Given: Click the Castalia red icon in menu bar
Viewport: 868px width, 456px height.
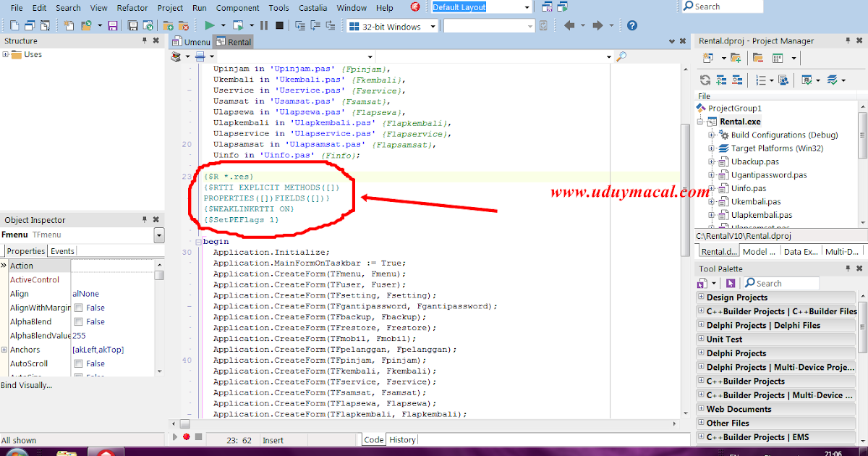Looking at the screenshot, I should coord(415,7).
